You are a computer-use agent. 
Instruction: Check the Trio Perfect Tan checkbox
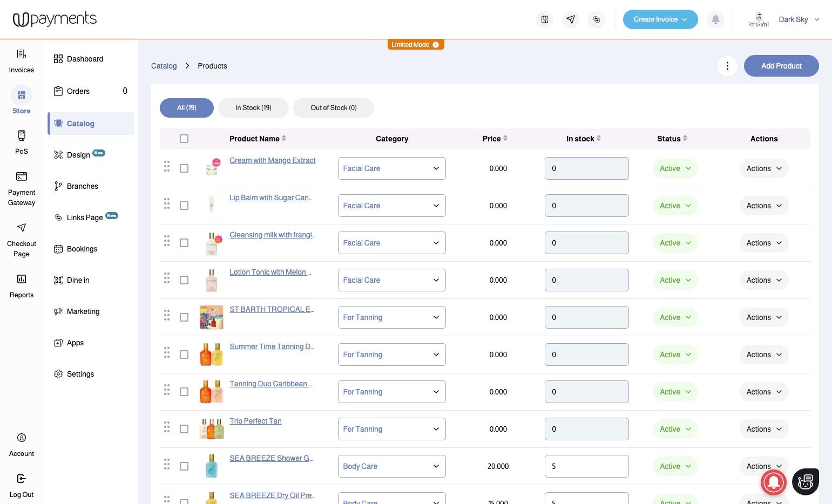(184, 429)
